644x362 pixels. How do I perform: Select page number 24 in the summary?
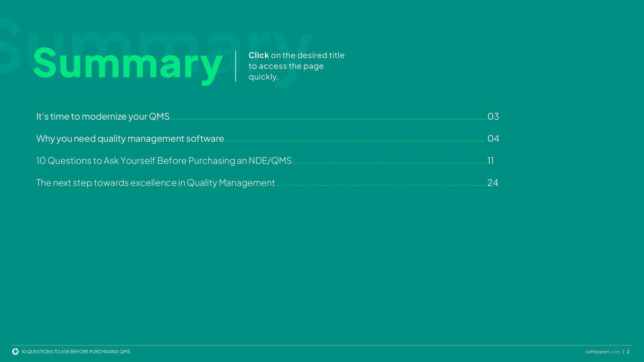coord(492,183)
